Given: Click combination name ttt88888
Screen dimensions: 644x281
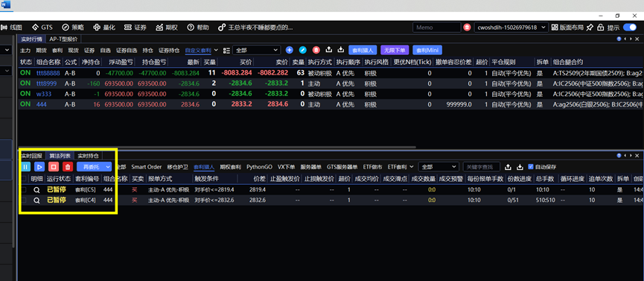Looking at the screenshot, I should point(48,73).
